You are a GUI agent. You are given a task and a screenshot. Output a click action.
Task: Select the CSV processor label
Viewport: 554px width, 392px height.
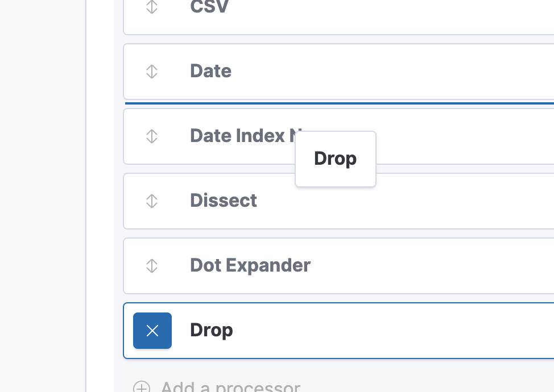(x=209, y=7)
